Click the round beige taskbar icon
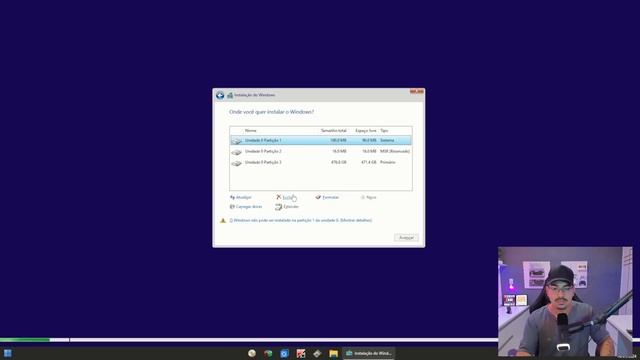 pyautogui.click(x=252, y=353)
